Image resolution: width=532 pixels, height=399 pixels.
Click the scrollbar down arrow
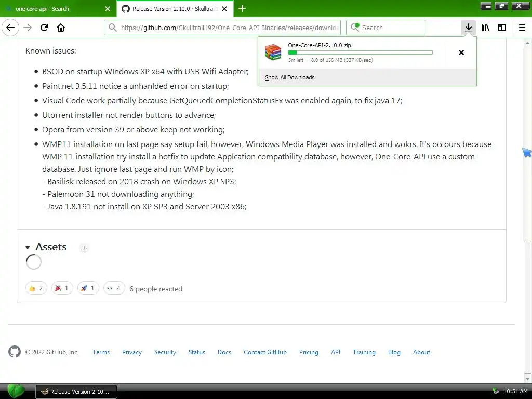pyautogui.click(x=527, y=379)
